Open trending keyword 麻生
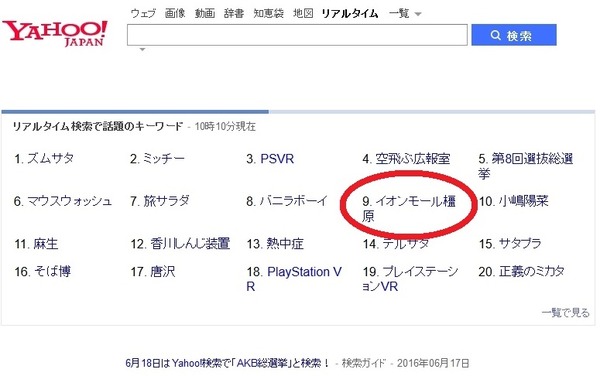 pos(46,244)
